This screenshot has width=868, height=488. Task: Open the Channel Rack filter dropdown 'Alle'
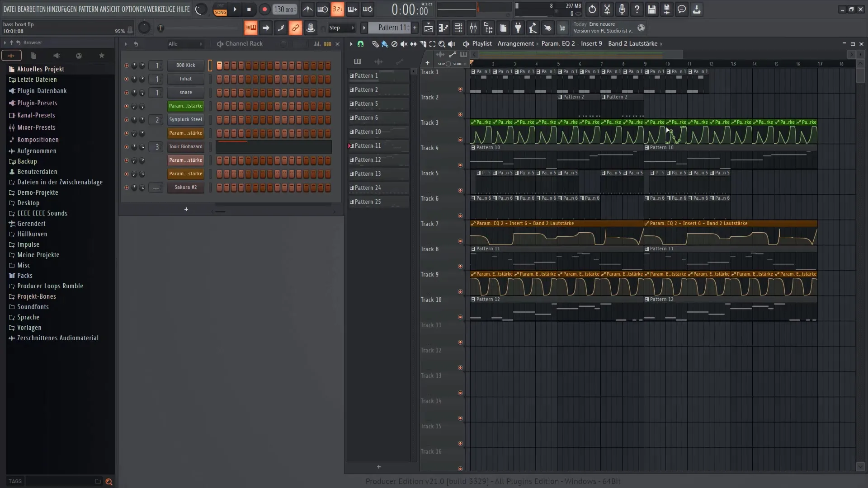(x=185, y=44)
